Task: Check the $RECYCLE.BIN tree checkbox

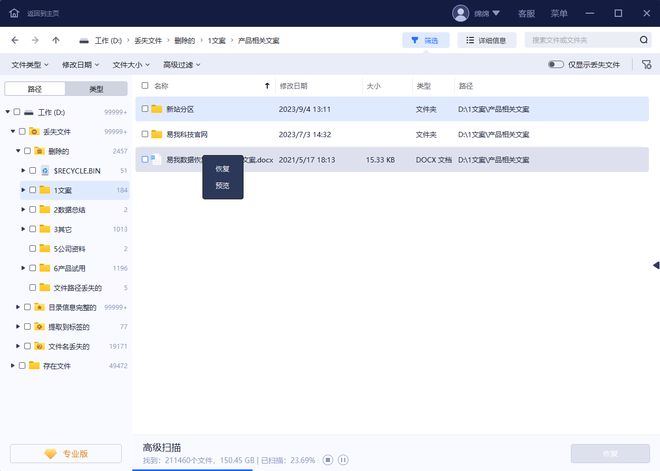Action: point(32,170)
